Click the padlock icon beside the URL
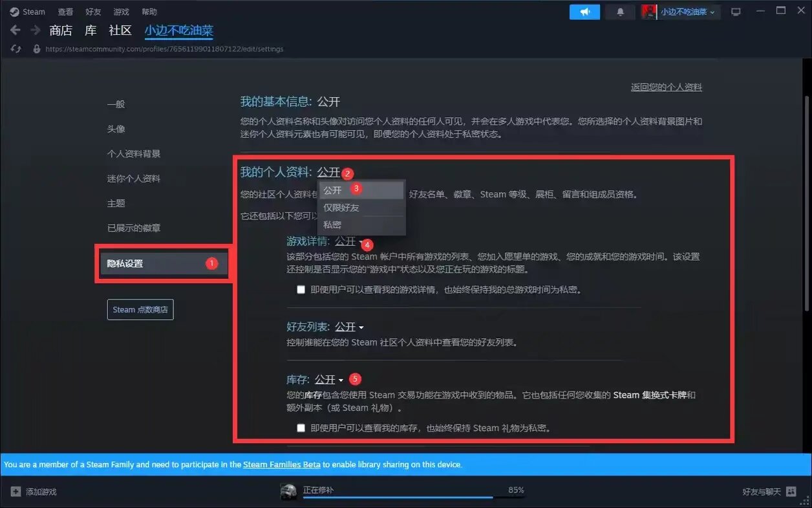The height and width of the screenshot is (508, 812). (37, 49)
